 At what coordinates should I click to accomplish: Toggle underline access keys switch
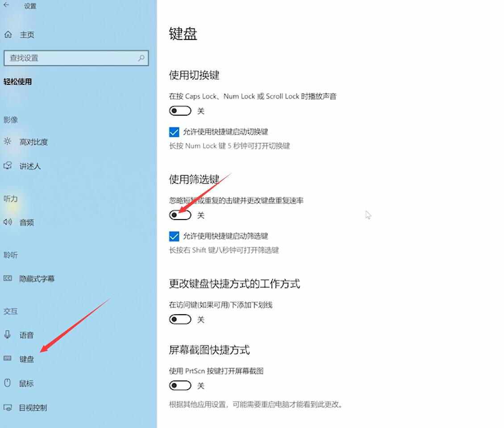180,320
